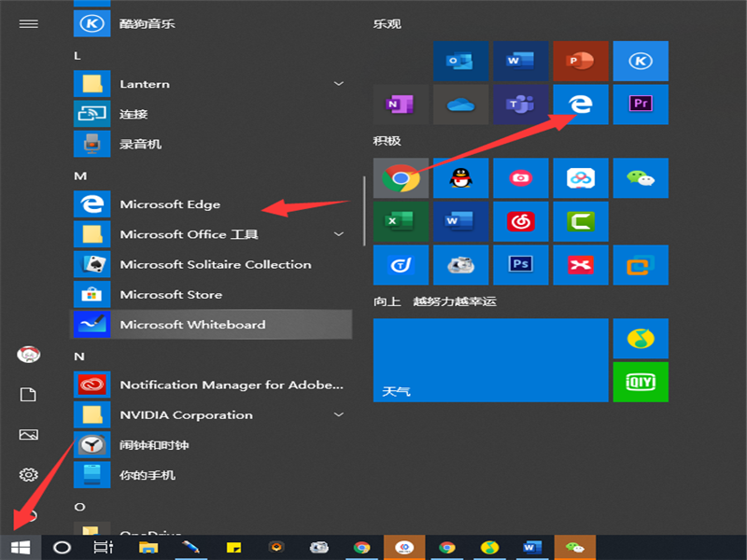Expand the NVIDIA Corporation group
This screenshot has height=560, width=747.
click(x=338, y=414)
